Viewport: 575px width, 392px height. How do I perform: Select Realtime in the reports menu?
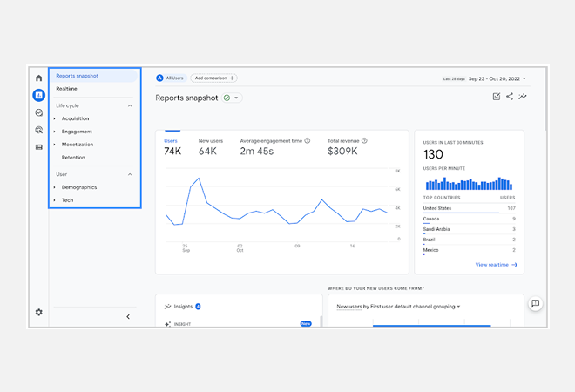[67, 89]
